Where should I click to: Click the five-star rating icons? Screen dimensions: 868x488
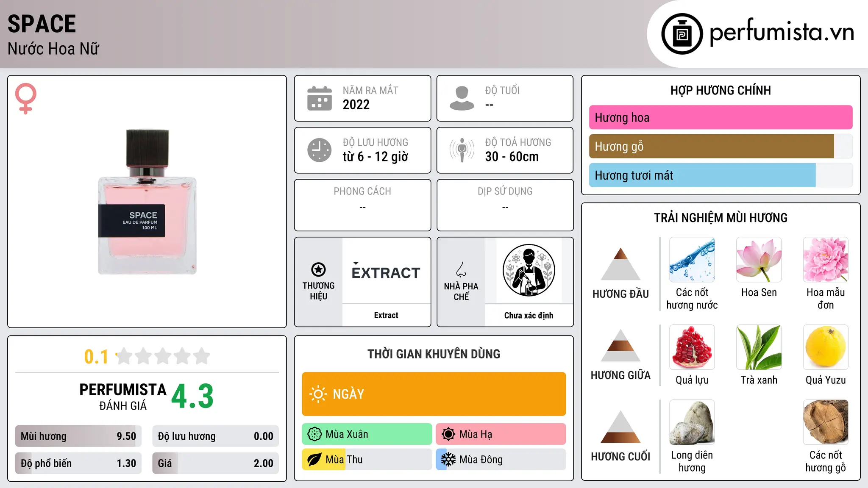coord(163,356)
